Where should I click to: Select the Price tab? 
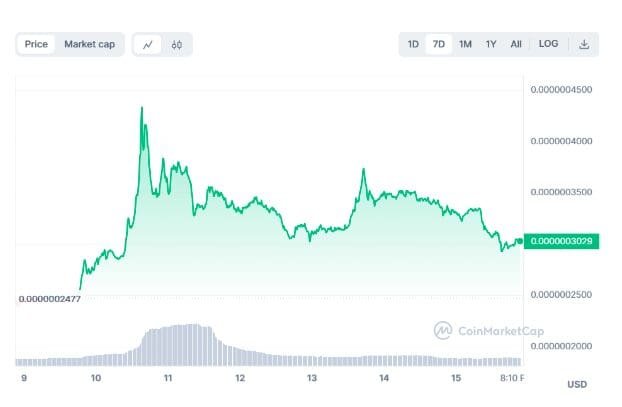pyautogui.click(x=36, y=44)
